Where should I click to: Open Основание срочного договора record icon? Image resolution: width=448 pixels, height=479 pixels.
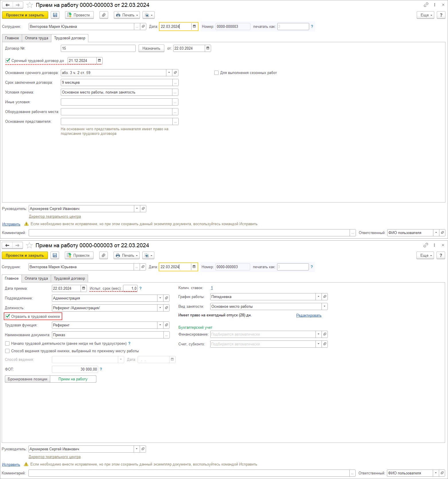click(175, 73)
